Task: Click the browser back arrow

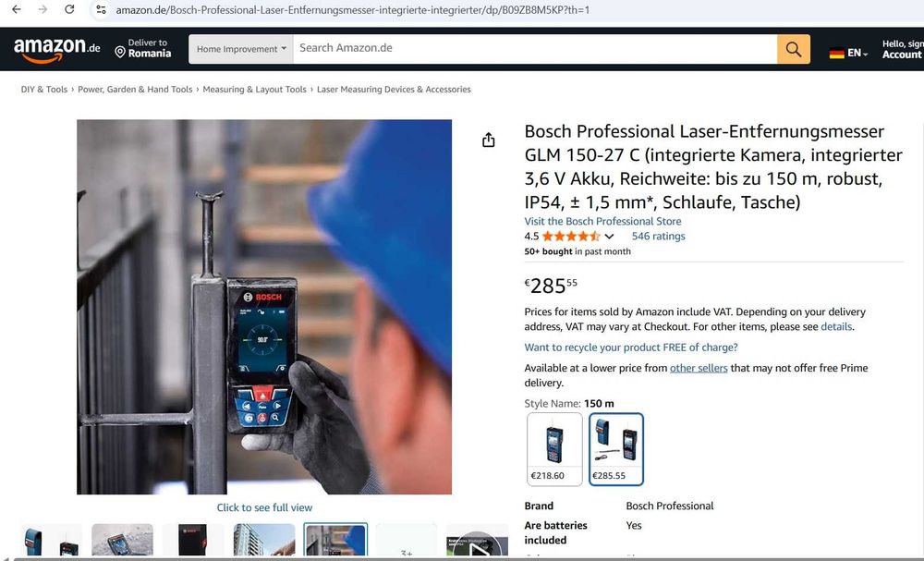Action: pos(16,9)
